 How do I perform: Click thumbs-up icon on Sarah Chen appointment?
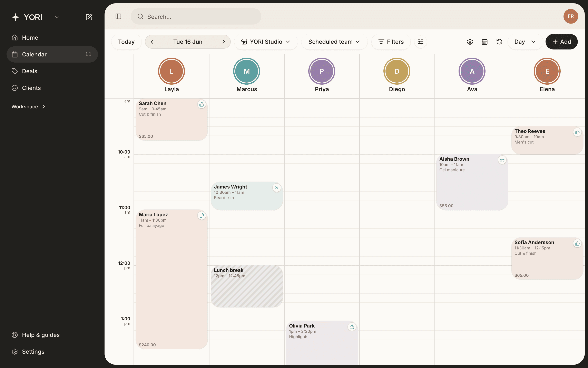[x=202, y=104]
